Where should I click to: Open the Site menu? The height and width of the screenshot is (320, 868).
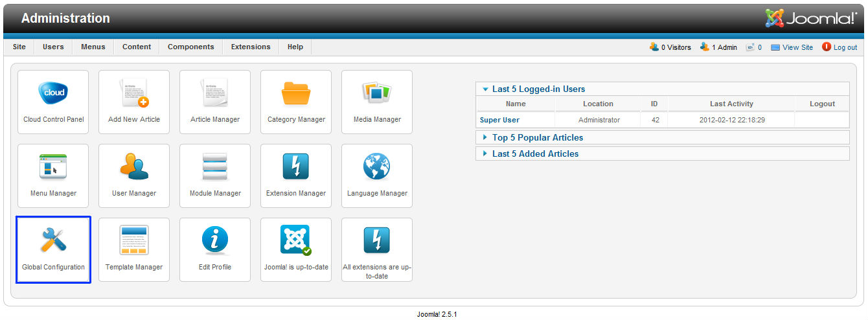click(19, 47)
